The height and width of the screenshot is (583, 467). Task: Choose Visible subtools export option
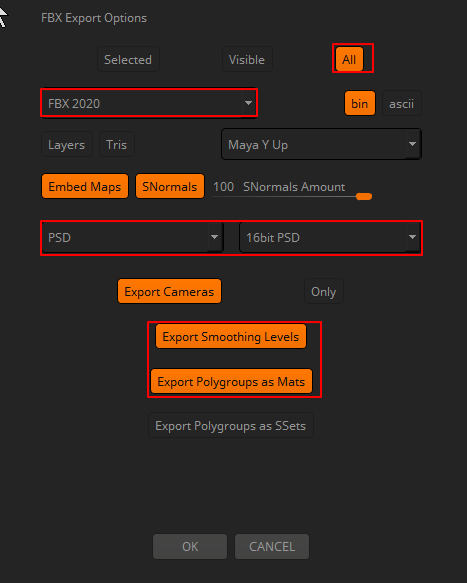(x=247, y=59)
